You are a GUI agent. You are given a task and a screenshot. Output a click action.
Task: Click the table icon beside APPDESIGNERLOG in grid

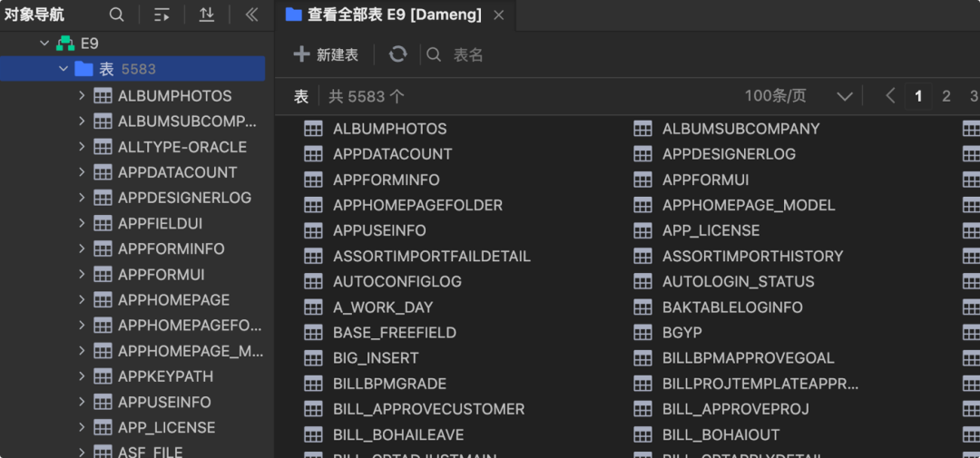pos(642,154)
